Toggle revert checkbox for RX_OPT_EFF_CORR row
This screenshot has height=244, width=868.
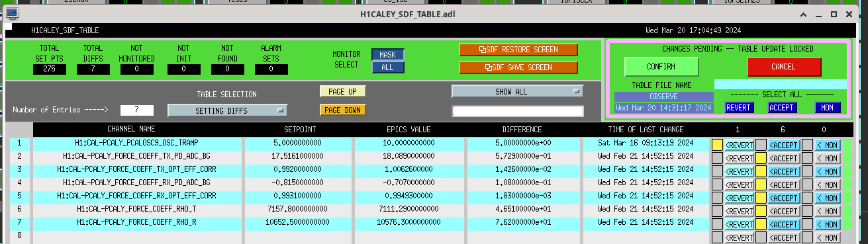[717, 197]
